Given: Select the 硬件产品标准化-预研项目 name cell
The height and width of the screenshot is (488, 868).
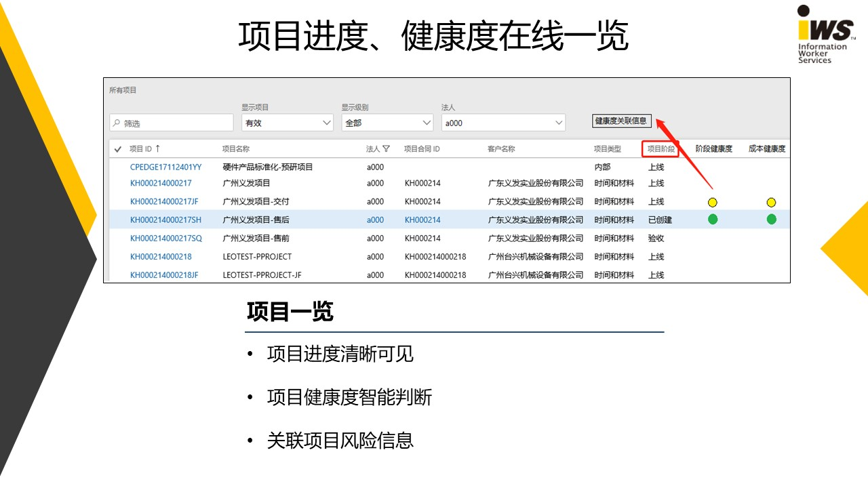Looking at the screenshot, I should tap(268, 167).
